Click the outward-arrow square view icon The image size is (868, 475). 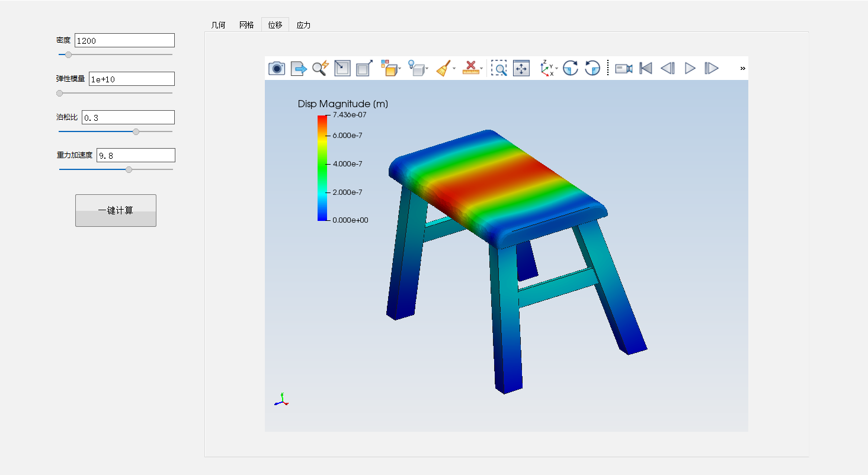click(x=364, y=68)
